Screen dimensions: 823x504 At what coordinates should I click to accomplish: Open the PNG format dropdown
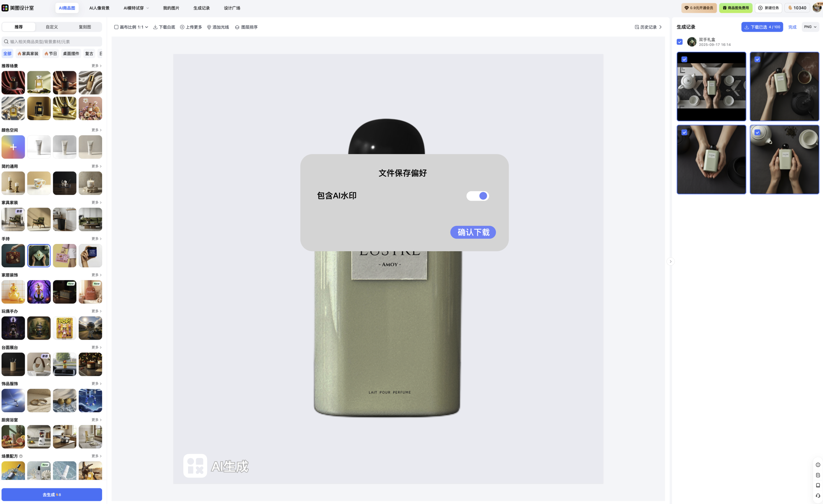click(810, 27)
